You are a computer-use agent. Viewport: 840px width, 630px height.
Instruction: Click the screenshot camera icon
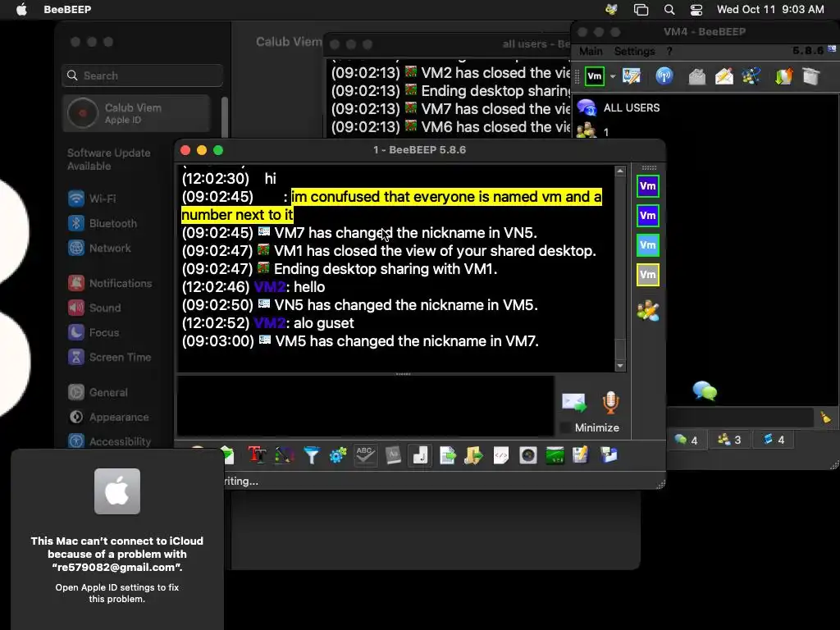point(527,455)
